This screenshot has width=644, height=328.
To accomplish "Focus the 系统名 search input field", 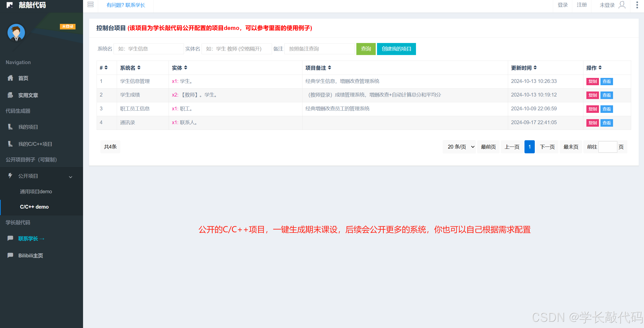I will tap(148, 49).
